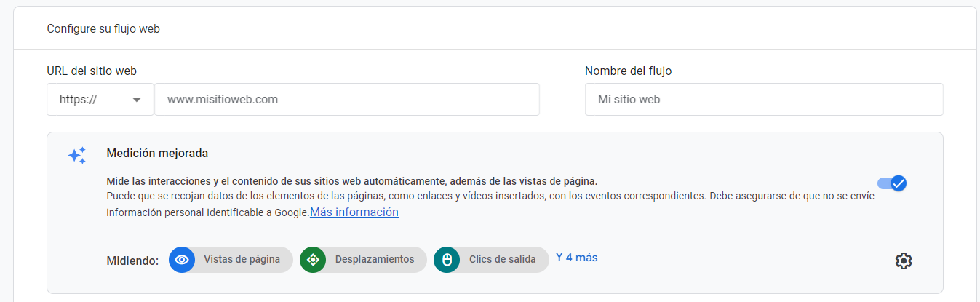Click the Configure su flujo web heading
Image resolution: width=980 pixels, height=302 pixels.
[103, 29]
